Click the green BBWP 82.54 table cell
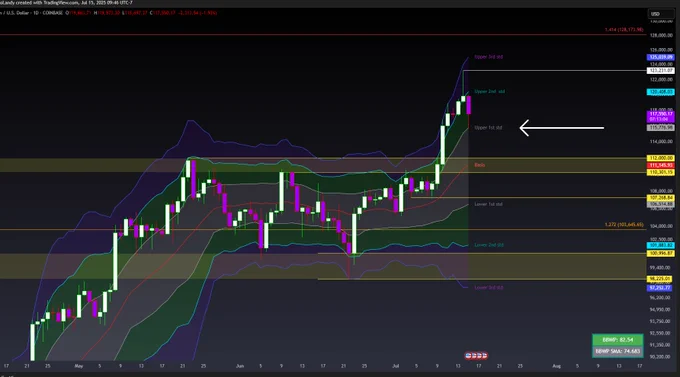The height and width of the screenshot is (377, 680). [618, 340]
